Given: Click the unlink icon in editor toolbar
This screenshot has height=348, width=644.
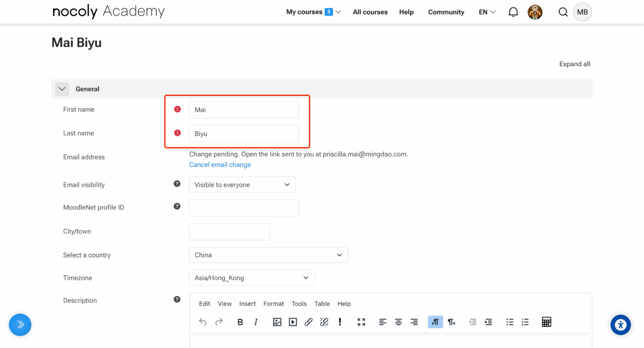Looking at the screenshot, I should point(324,322).
